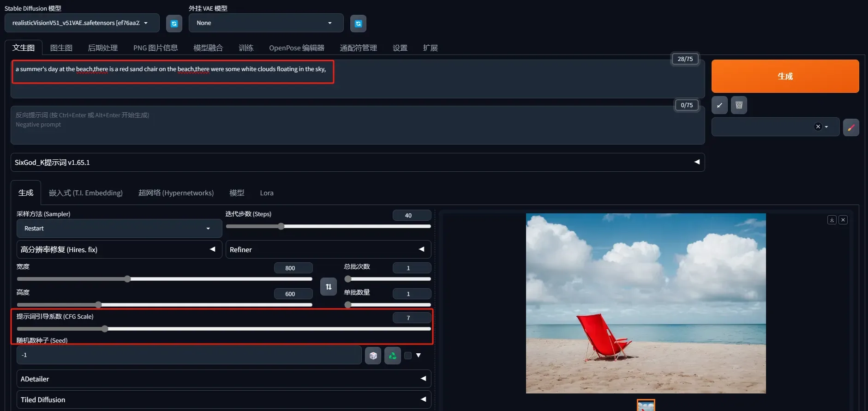Image resolution: width=868 pixels, height=411 pixels.
Task: Open the OpenPose 编辑器 tab
Action: 297,48
